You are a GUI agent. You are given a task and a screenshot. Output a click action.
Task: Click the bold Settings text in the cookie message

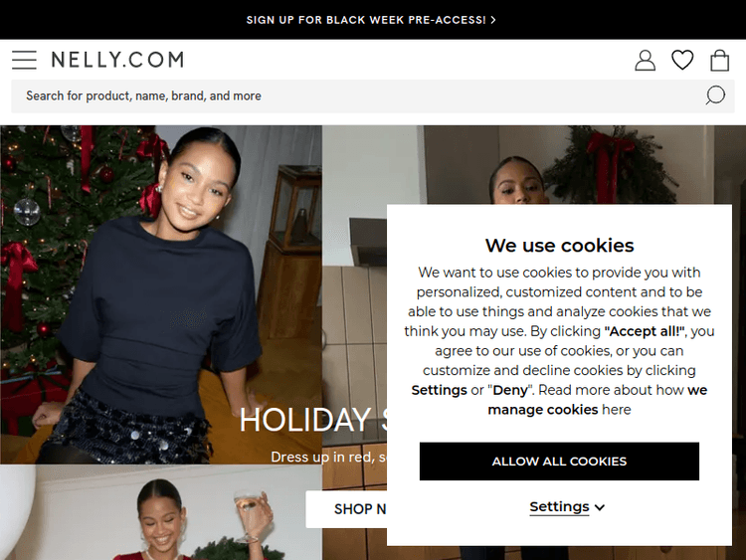439,390
